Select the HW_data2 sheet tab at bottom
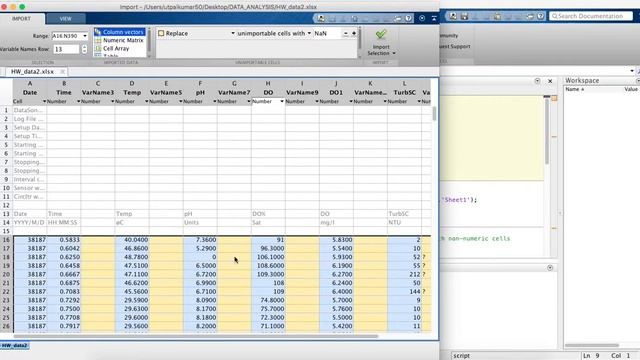 pyautogui.click(x=15, y=346)
